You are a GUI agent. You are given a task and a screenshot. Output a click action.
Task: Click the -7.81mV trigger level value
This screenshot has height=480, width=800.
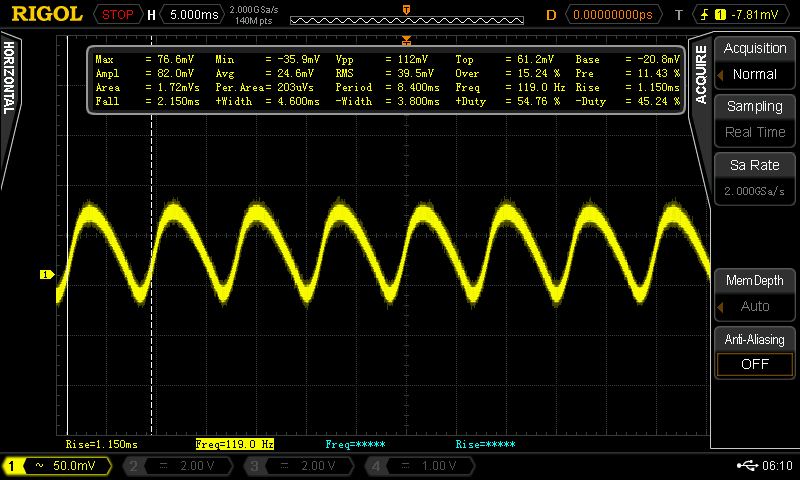755,14
